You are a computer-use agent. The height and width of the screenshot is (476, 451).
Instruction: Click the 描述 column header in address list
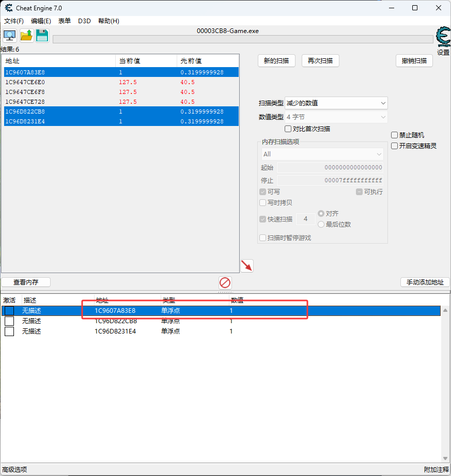pos(58,300)
